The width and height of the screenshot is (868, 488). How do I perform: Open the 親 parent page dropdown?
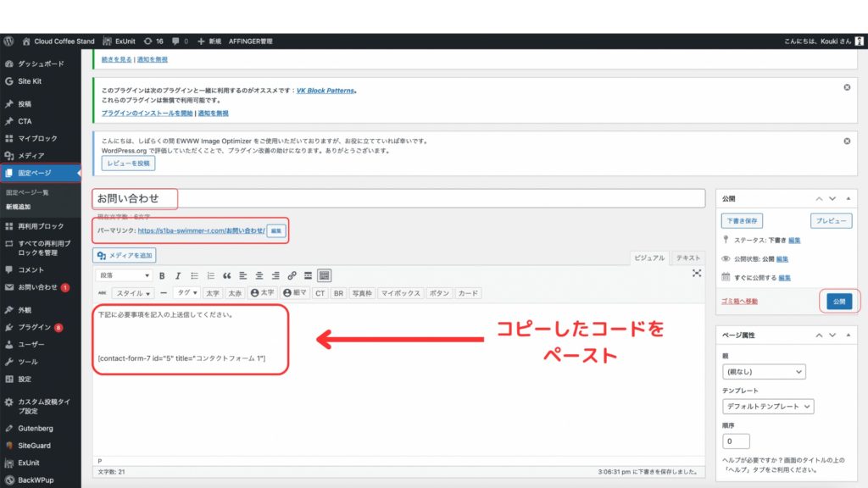tap(763, 372)
